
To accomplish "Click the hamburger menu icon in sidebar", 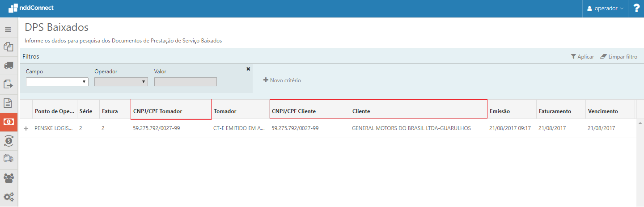I will click(8, 30).
